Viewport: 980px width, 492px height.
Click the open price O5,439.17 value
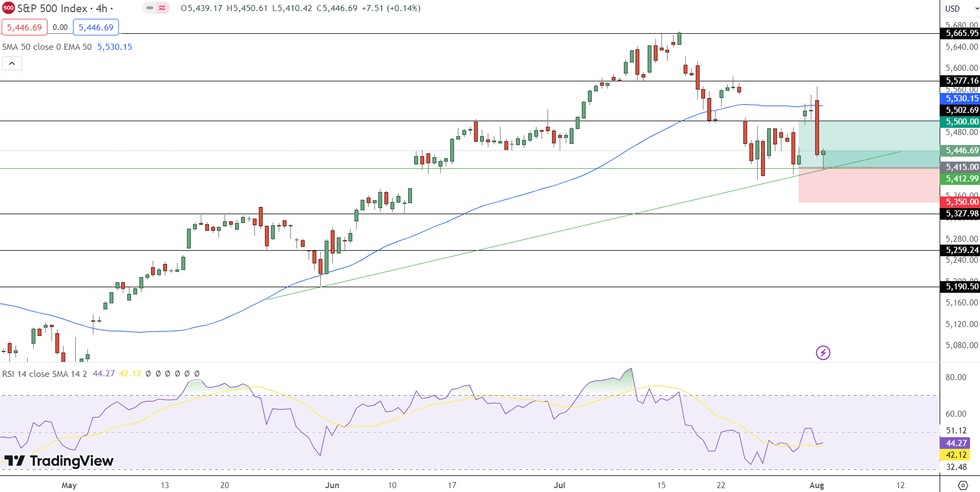(201, 8)
